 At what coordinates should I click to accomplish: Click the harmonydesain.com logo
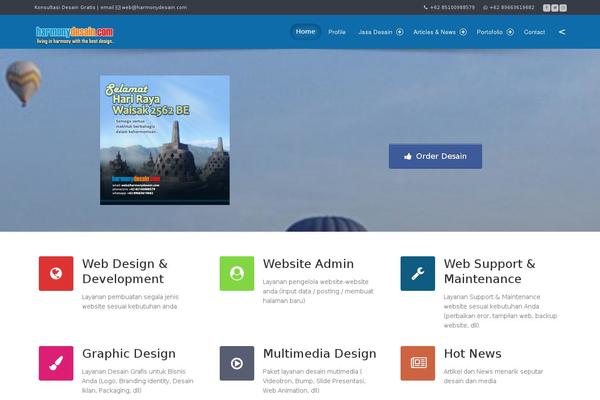[x=75, y=35]
